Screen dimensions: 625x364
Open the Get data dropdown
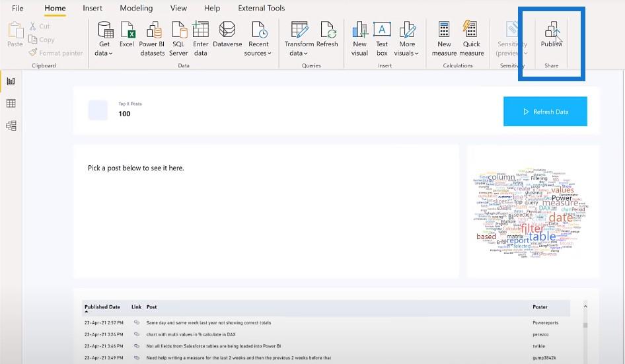click(x=104, y=39)
